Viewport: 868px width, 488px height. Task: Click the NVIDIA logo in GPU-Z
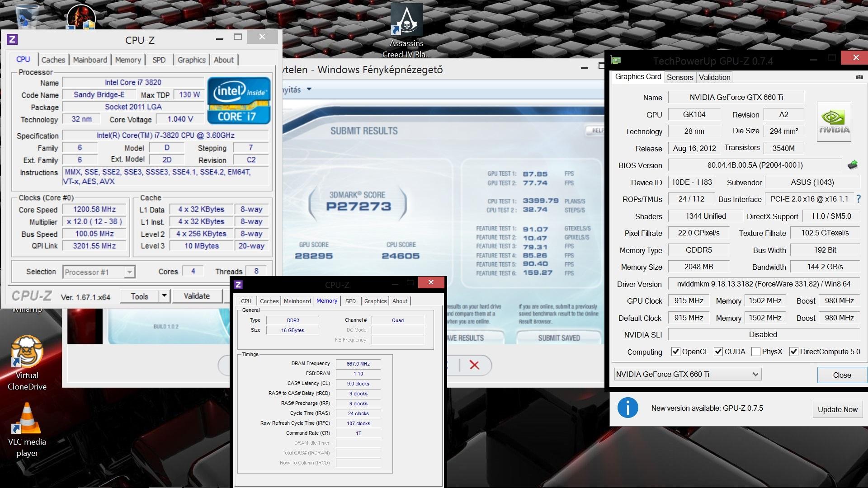tap(834, 122)
